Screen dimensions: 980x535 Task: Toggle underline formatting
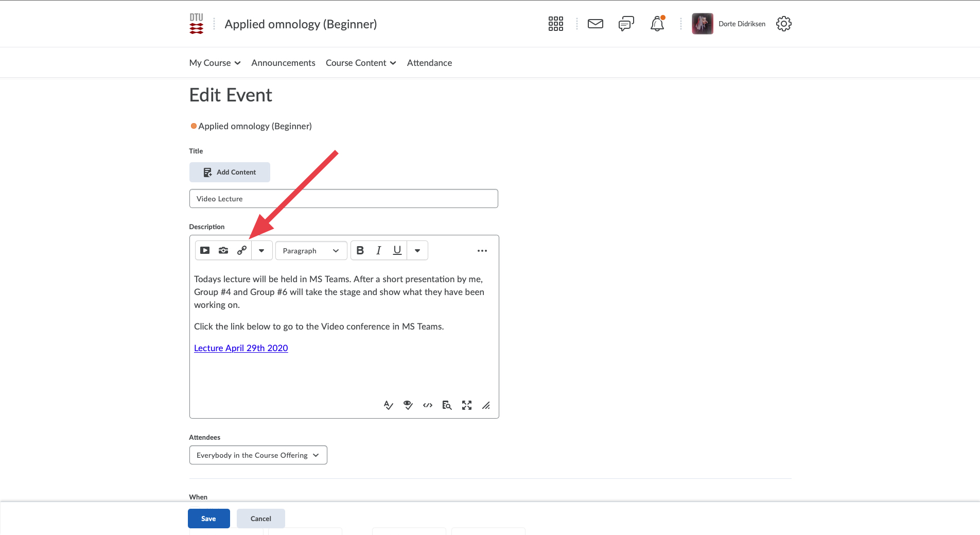(x=397, y=250)
